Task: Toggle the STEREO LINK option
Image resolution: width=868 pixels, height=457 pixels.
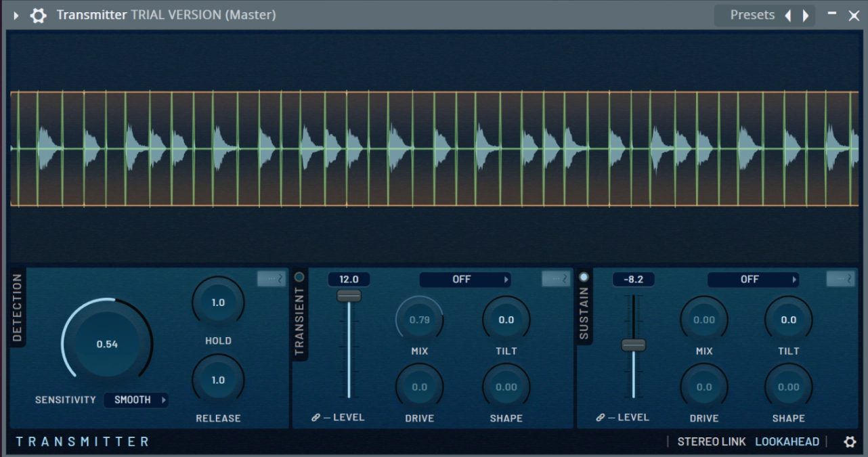Action: click(x=712, y=441)
